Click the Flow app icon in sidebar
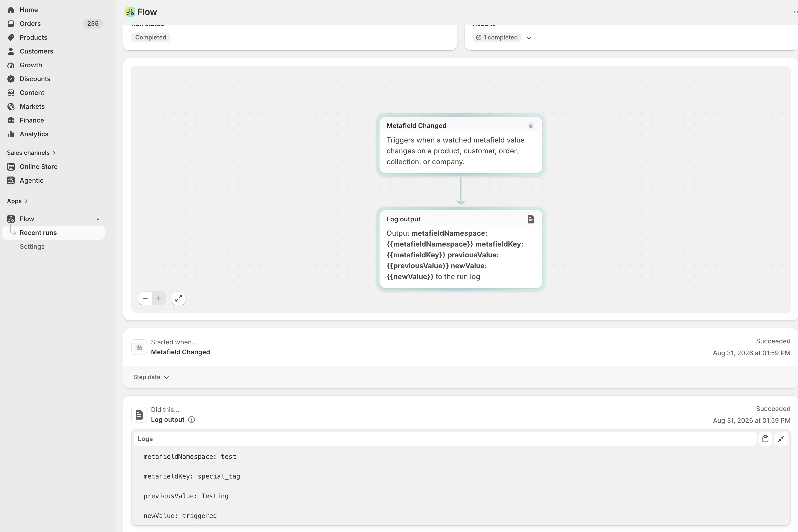 (11, 219)
